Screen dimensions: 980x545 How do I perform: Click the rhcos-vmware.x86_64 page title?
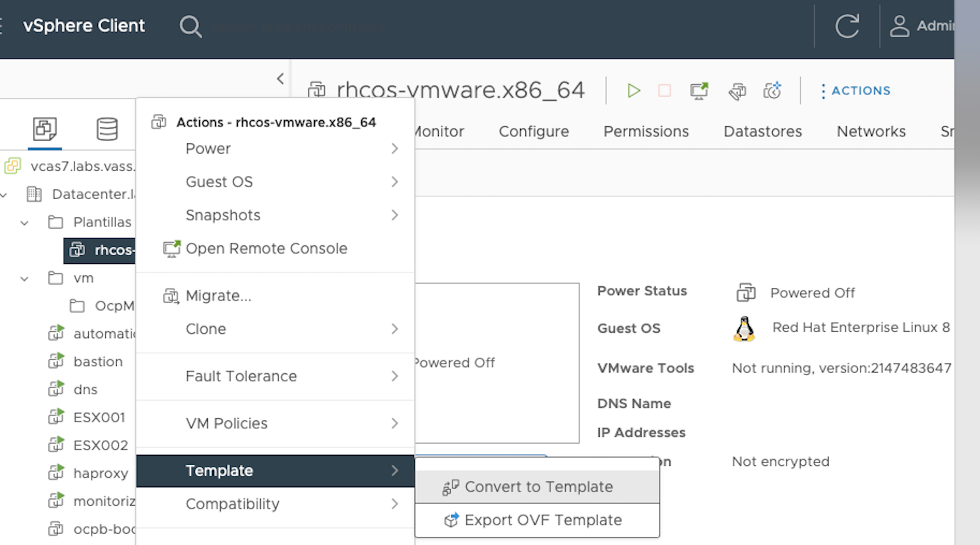click(460, 90)
